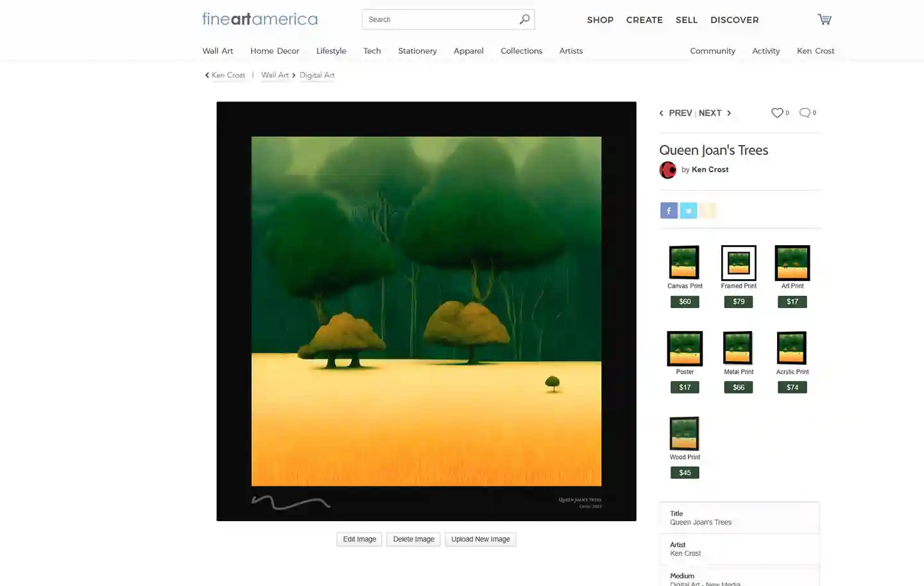Select the Art Print thumbnail

792,263
